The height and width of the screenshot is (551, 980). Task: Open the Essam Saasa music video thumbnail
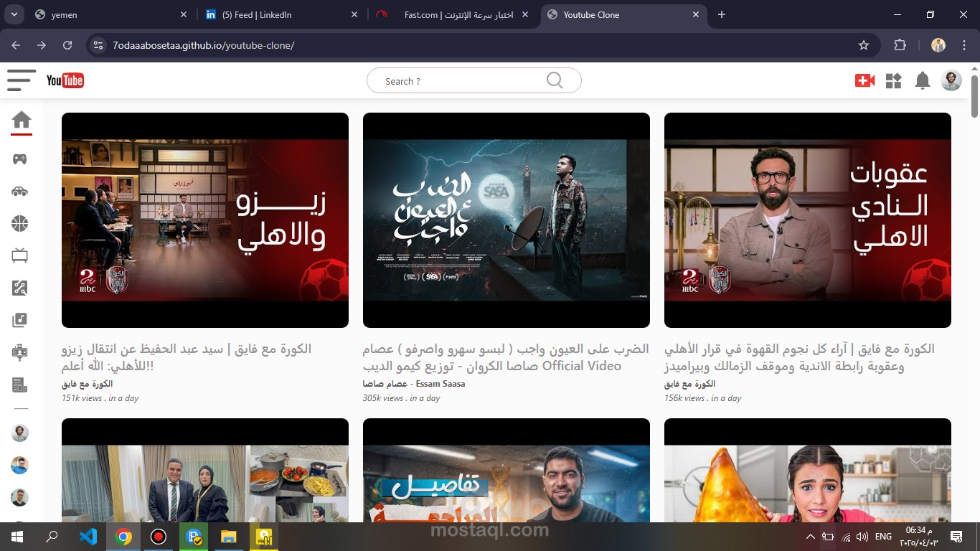tap(507, 220)
